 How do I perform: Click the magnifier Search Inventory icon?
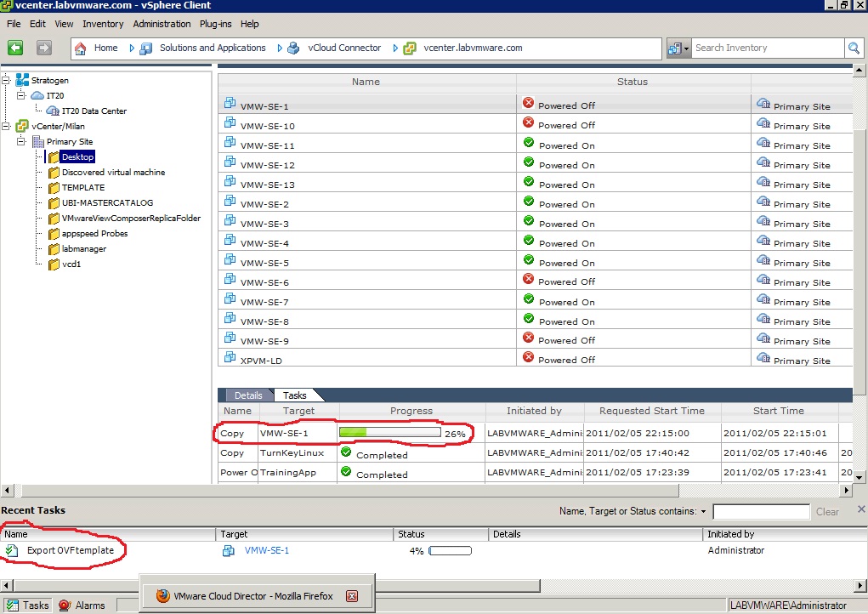point(854,48)
